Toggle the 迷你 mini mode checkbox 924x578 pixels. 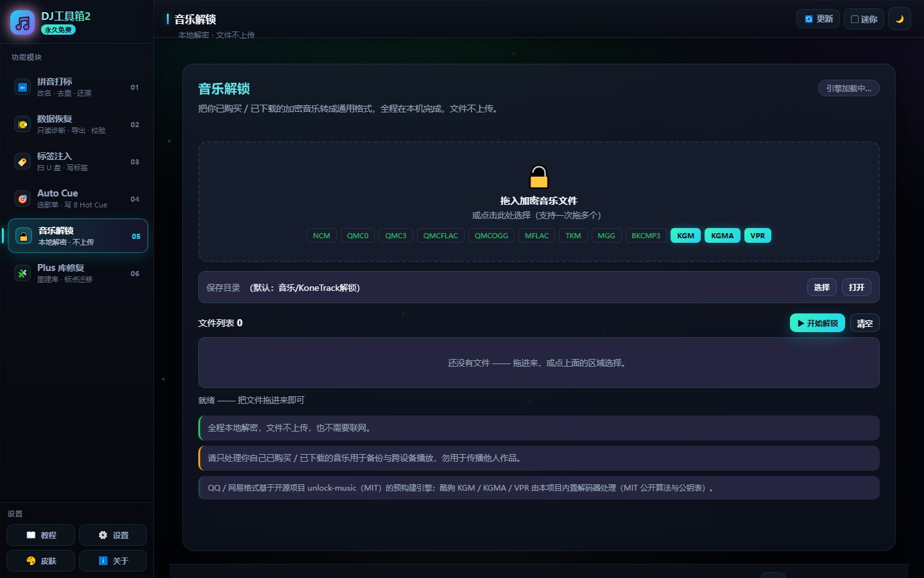[x=855, y=19]
